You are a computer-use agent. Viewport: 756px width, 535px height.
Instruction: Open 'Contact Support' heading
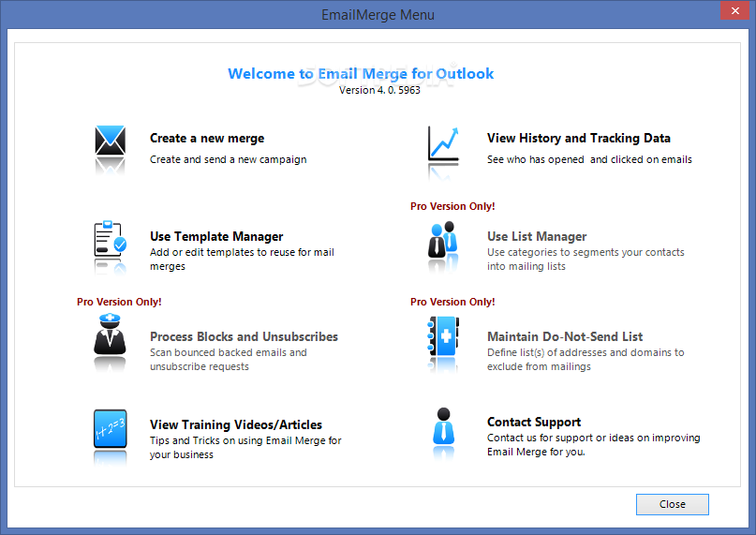click(x=534, y=423)
